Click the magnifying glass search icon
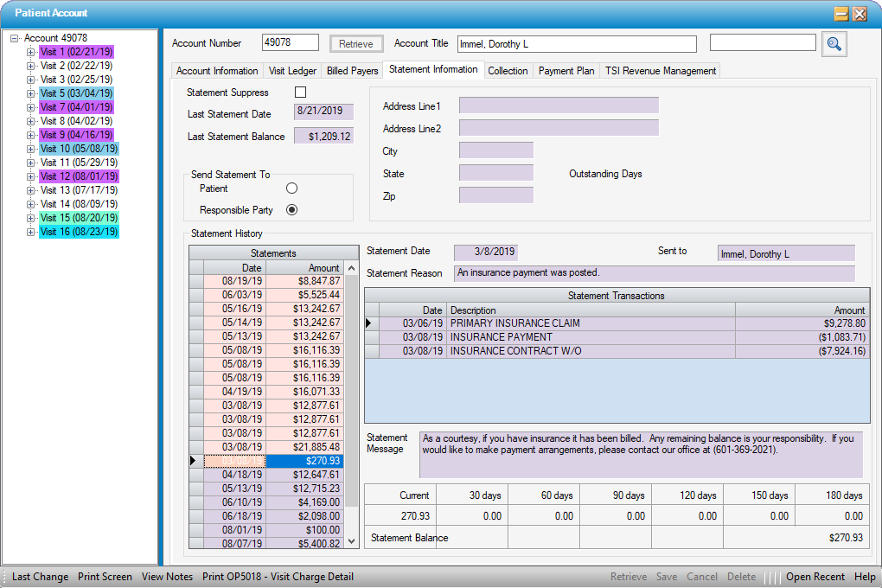Viewport: 882px width, 588px height. coord(834,44)
